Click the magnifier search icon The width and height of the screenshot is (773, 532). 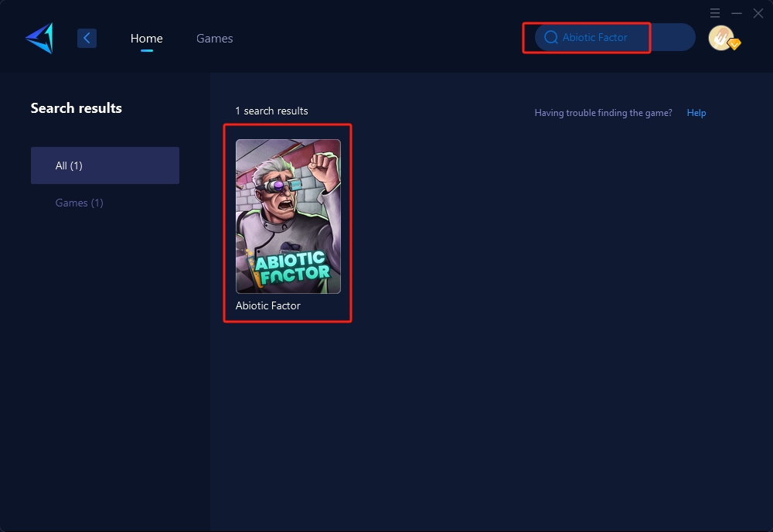pos(550,37)
